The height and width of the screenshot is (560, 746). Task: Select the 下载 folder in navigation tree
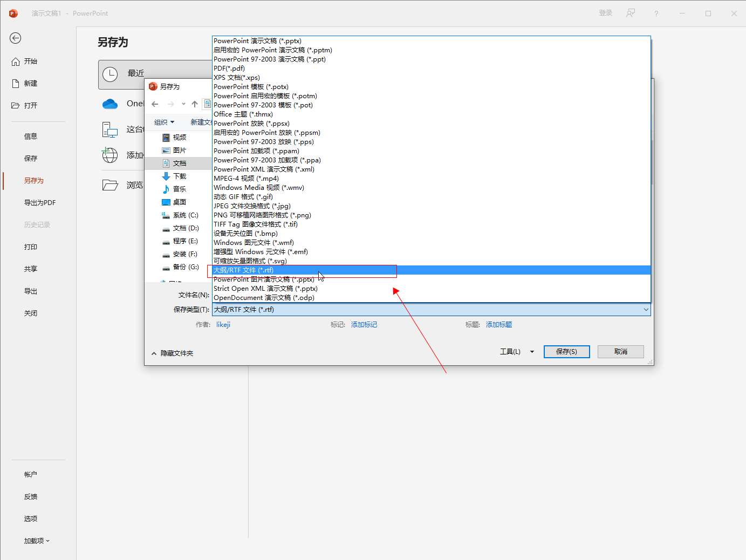point(174,176)
